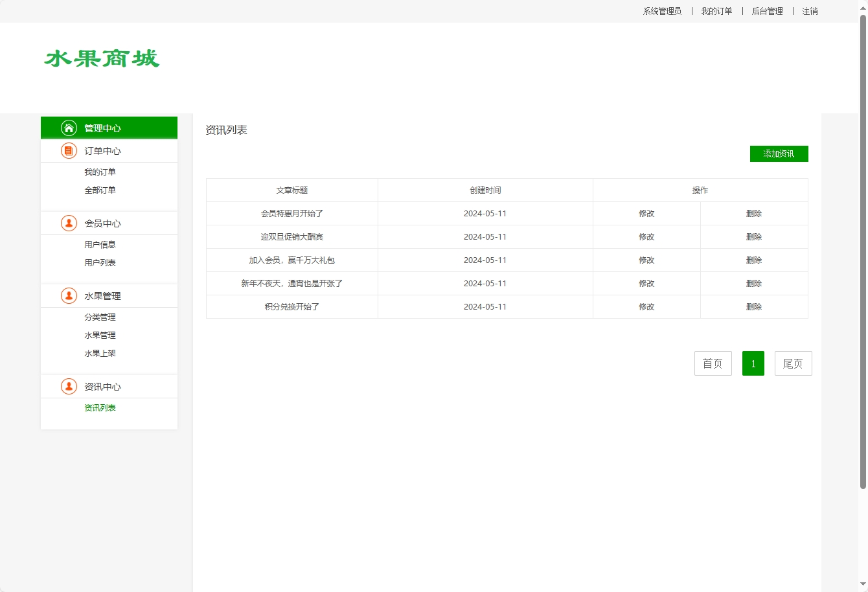Delete the 迎双旦促销大酬宾 article
Viewport: 868px width, 592px height.
pyautogui.click(x=754, y=237)
